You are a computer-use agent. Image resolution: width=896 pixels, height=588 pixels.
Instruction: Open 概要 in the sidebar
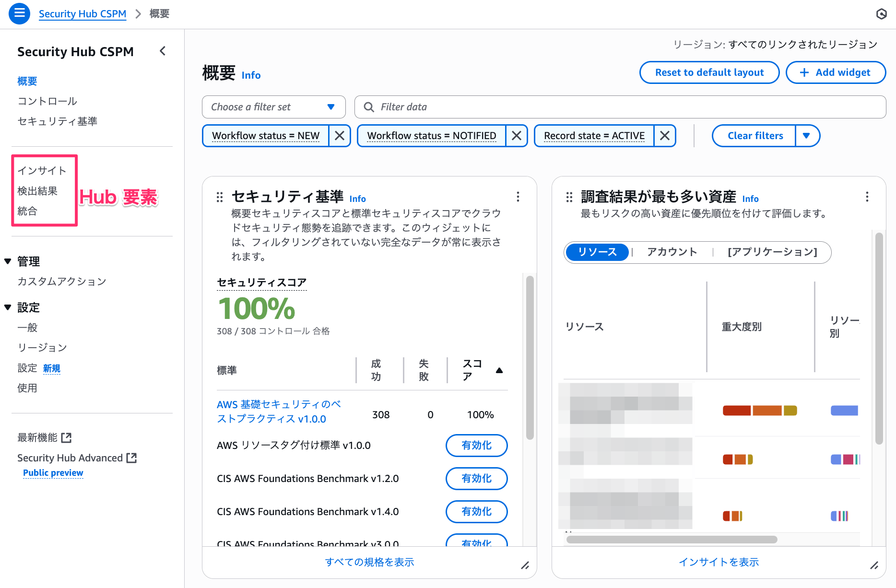pyautogui.click(x=27, y=81)
